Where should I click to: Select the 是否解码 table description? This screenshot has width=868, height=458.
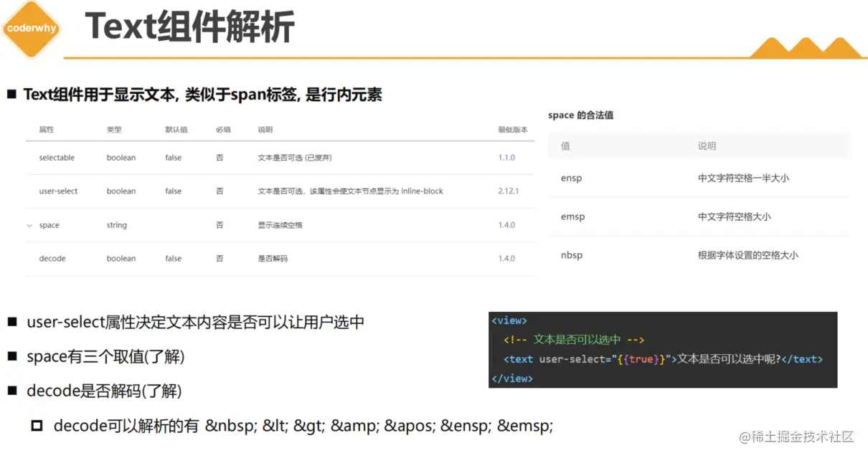coord(273,259)
